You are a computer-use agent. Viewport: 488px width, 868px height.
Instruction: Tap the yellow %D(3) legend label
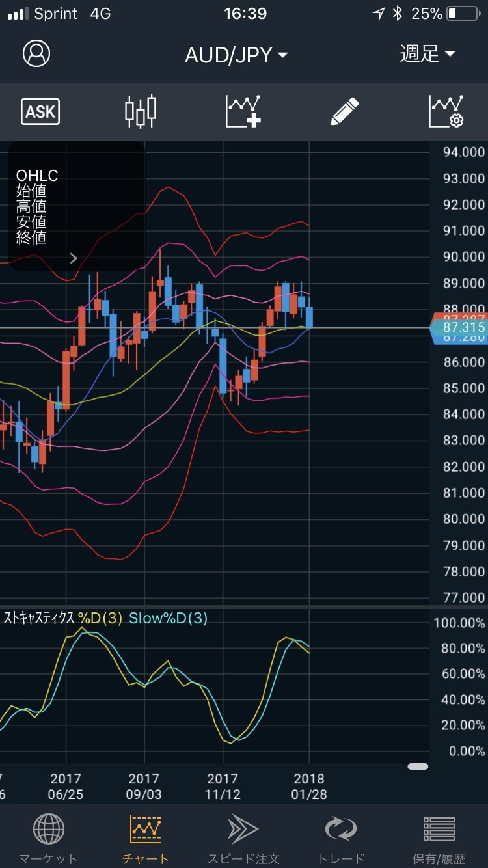point(100,618)
